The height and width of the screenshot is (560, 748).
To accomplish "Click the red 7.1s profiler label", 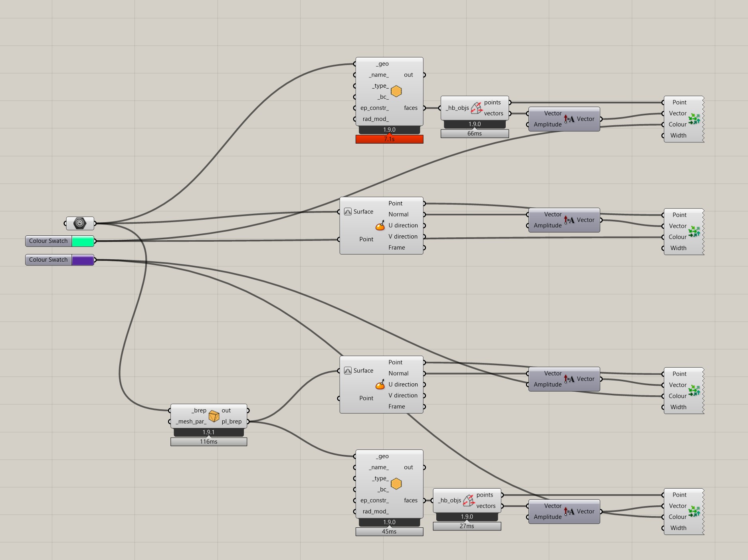I will 389,139.
